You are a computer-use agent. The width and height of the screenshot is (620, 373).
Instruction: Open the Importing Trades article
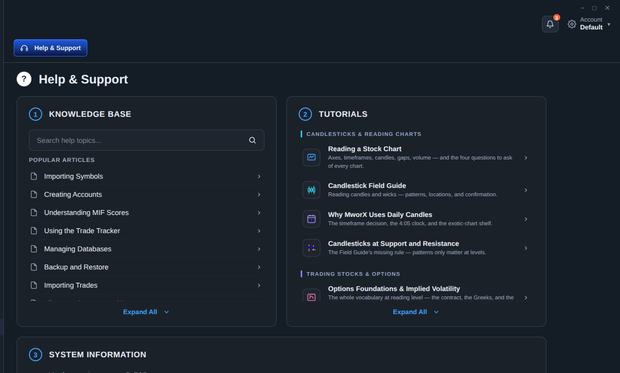coord(146,286)
